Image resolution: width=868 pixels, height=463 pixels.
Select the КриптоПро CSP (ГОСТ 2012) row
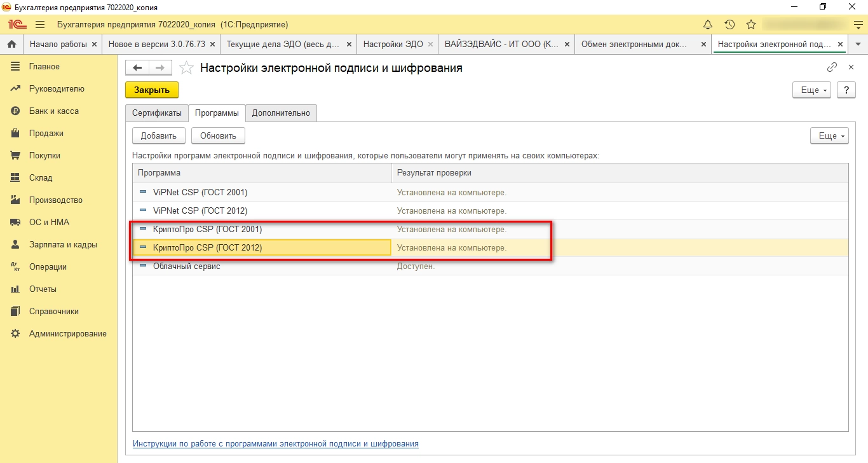point(490,247)
